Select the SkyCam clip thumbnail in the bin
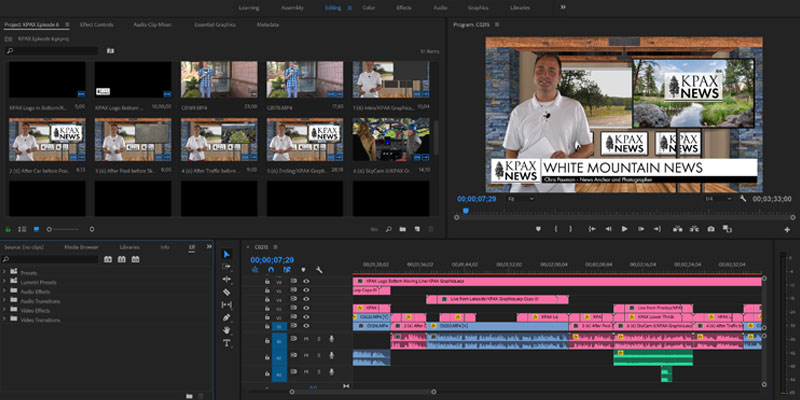This screenshot has height=400, width=800. tap(391, 140)
